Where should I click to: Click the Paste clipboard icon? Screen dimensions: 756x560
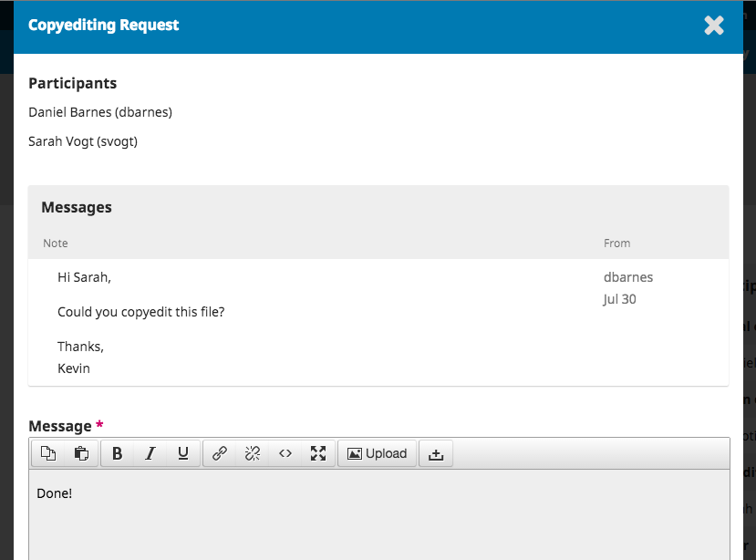pyautogui.click(x=81, y=453)
